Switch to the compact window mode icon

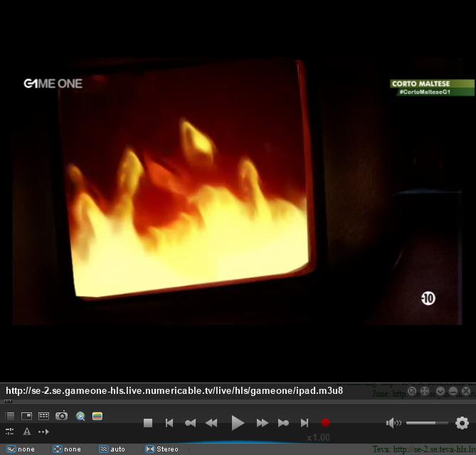(412, 391)
